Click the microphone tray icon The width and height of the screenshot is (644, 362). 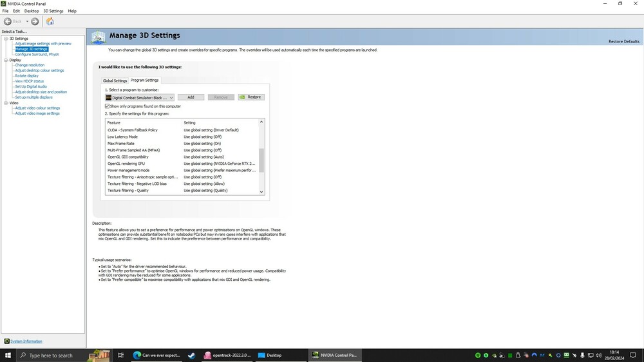pyautogui.click(x=582, y=356)
